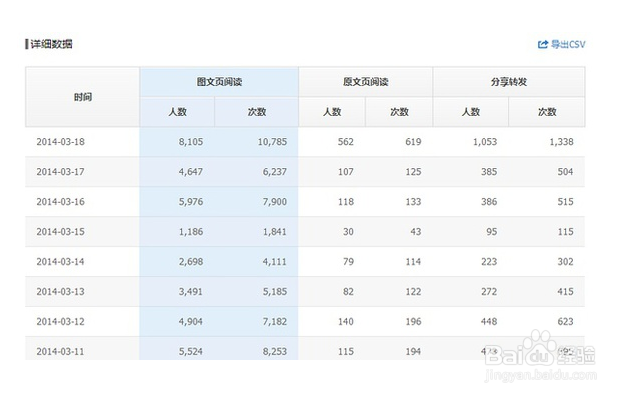Select the 分享转发 column header
This screenshot has width=633, height=397.
click(x=509, y=82)
